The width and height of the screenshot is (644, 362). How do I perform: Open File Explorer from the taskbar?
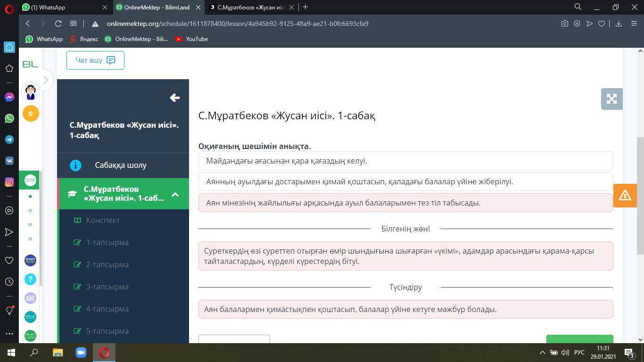[58, 353]
